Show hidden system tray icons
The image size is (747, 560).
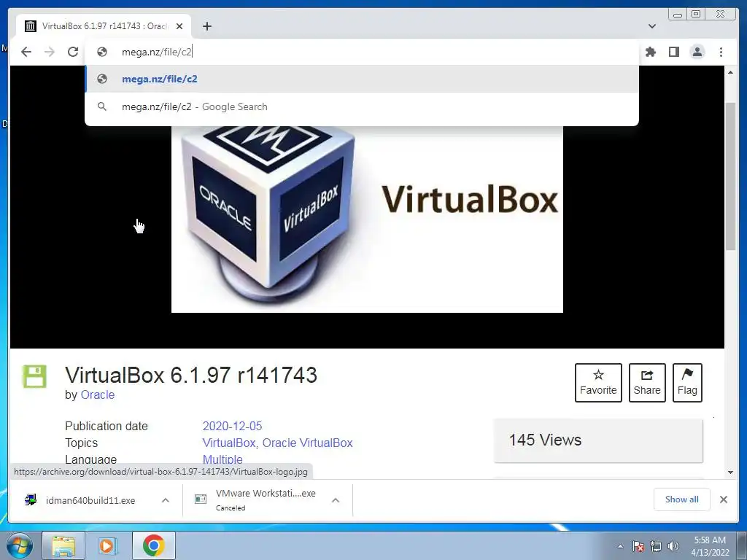point(620,546)
